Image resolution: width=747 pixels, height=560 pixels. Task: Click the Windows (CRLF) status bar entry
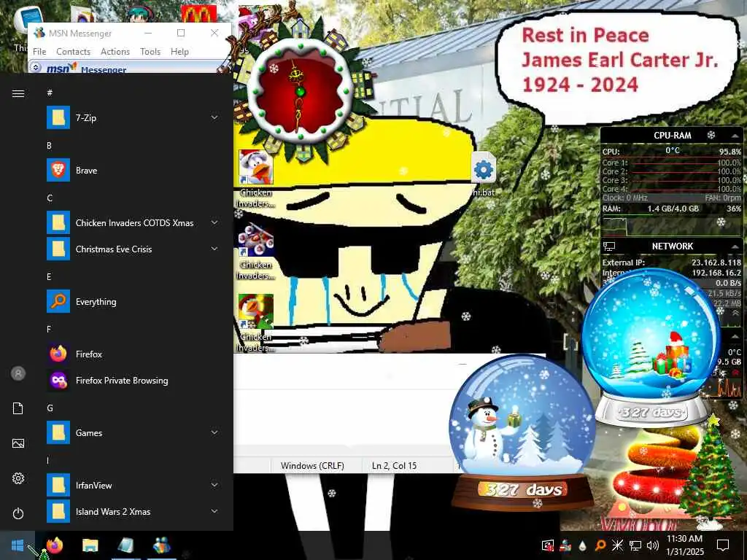(x=312, y=466)
